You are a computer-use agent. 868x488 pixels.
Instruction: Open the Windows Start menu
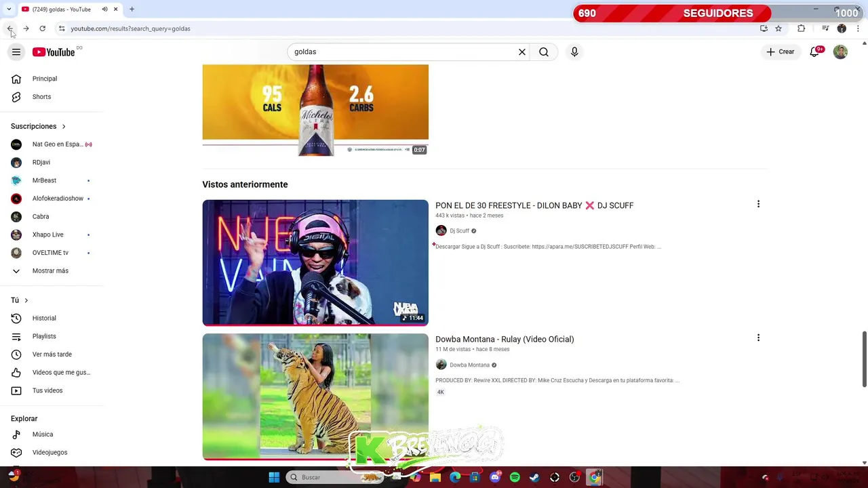point(274,477)
